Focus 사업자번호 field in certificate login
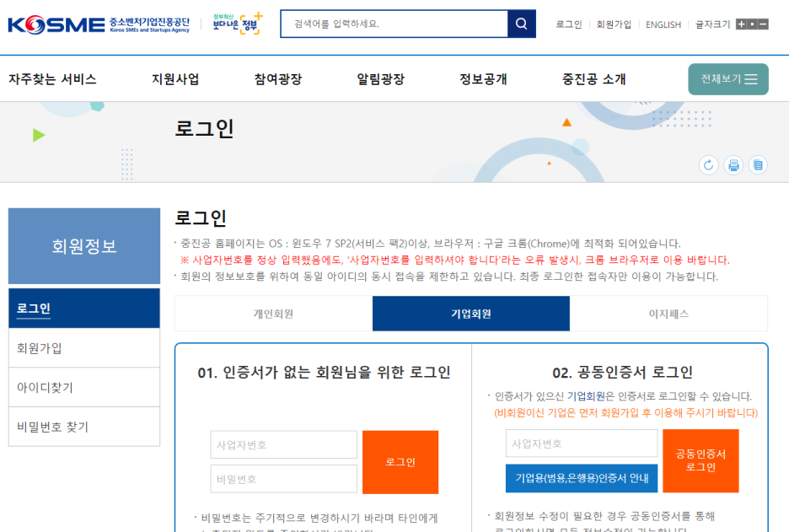 coord(581,443)
